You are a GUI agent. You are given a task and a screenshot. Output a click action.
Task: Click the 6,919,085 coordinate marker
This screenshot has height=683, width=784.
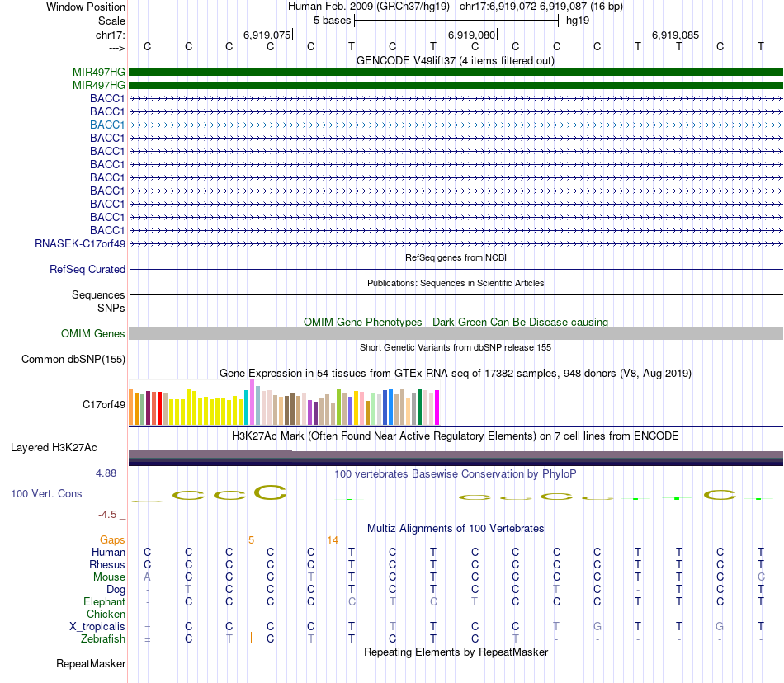pyautogui.click(x=676, y=35)
